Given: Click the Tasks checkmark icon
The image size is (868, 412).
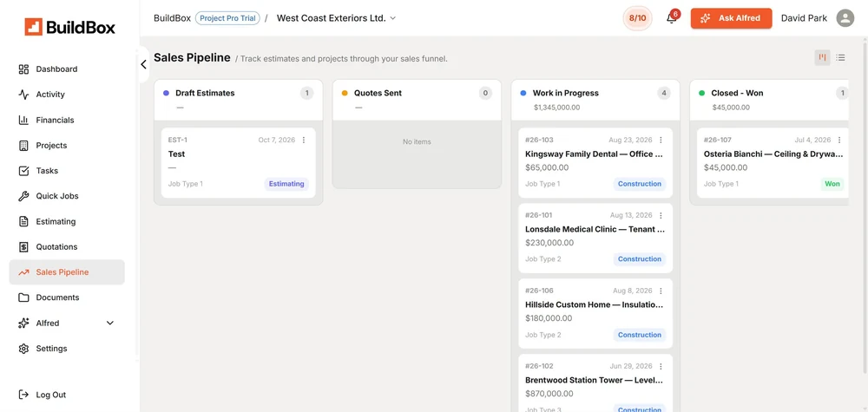Looking at the screenshot, I should coord(23,171).
